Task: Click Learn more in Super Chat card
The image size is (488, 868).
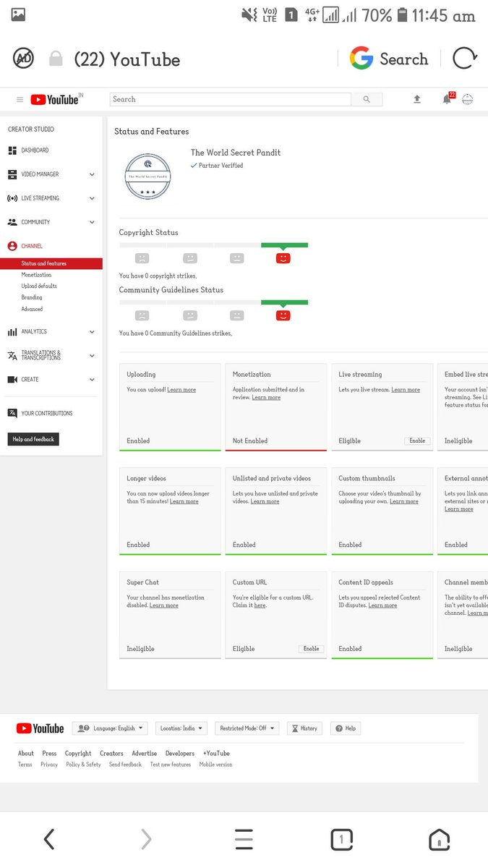Action: 163,605
